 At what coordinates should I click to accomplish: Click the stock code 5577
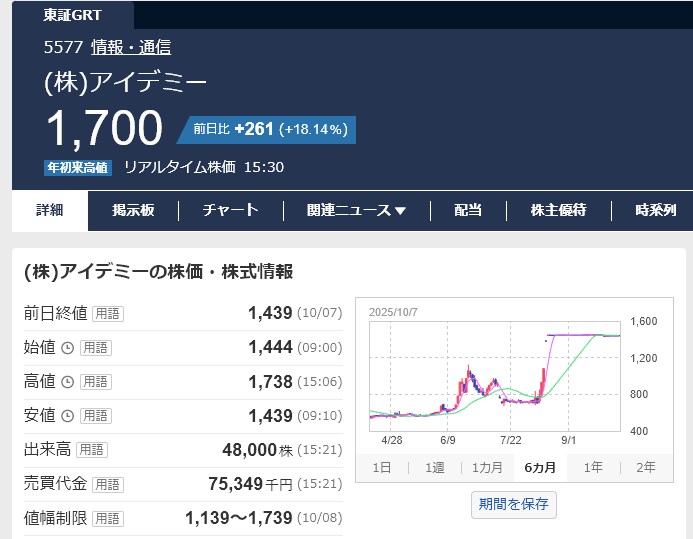point(63,47)
